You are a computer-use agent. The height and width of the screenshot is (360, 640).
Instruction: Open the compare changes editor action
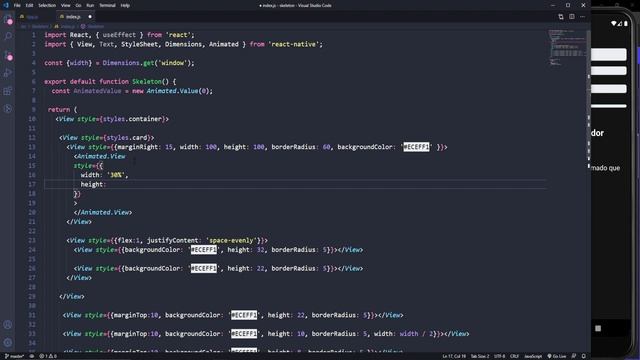pos(561,17)
